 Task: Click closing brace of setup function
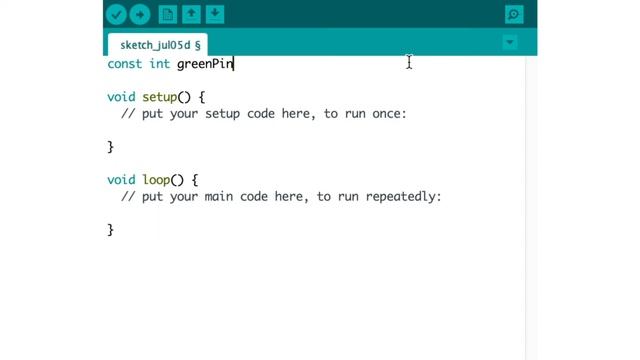point(110,147)
